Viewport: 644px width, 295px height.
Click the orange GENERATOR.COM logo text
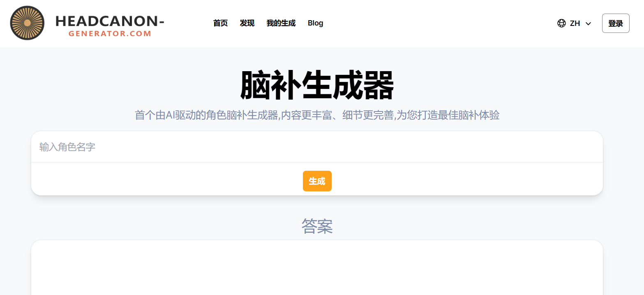[x=110, y=34]
